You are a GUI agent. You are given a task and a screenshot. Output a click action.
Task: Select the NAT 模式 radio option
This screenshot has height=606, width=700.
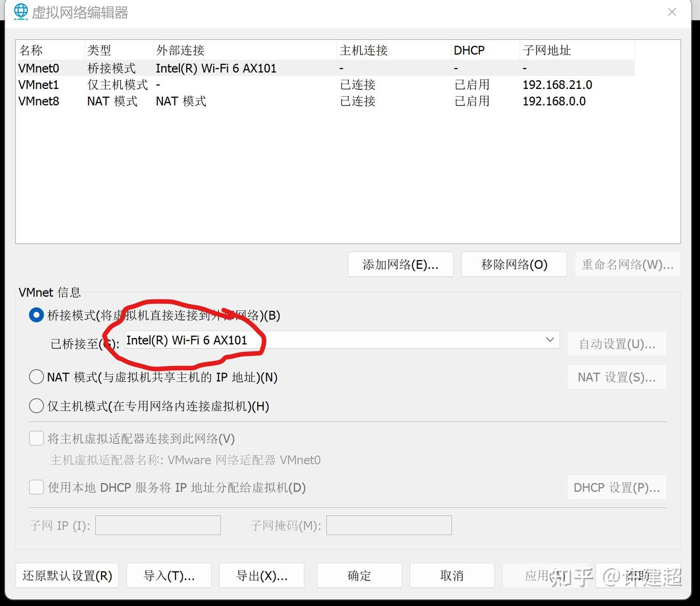[x=36, y=377]
